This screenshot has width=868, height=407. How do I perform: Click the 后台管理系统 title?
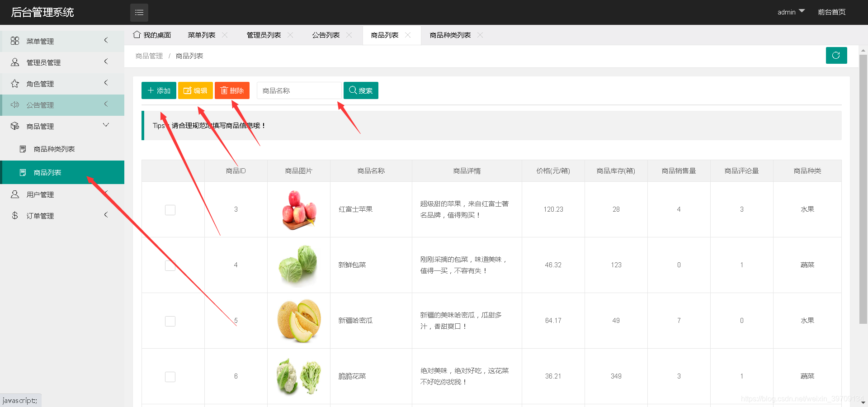click(x=42, y=12)
